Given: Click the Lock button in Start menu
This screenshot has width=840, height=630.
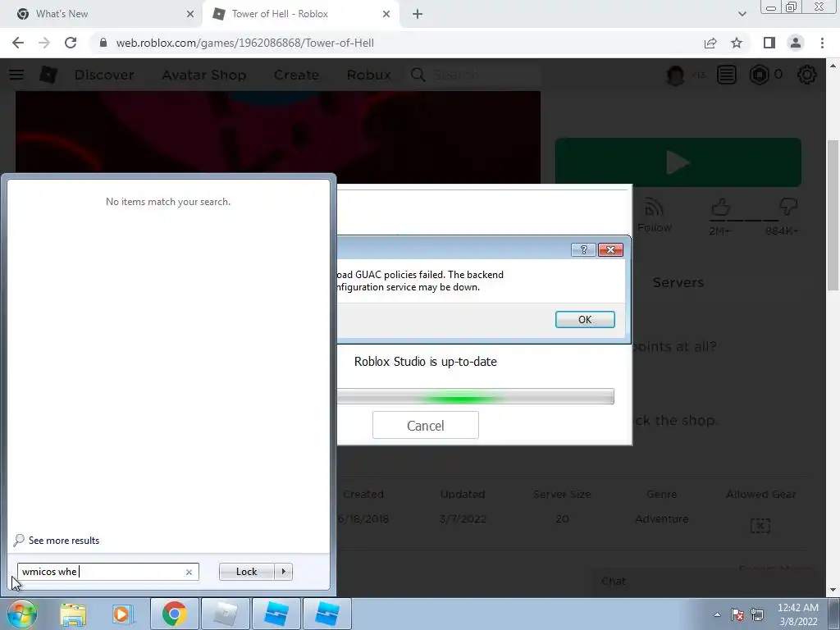Looking at the screenshot, I should [x=246, y=572].
